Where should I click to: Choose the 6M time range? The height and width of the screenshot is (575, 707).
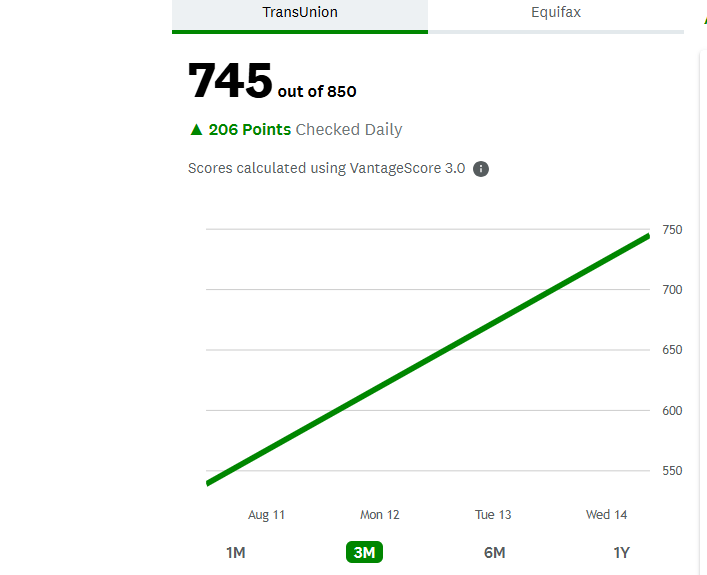[494, 553]
